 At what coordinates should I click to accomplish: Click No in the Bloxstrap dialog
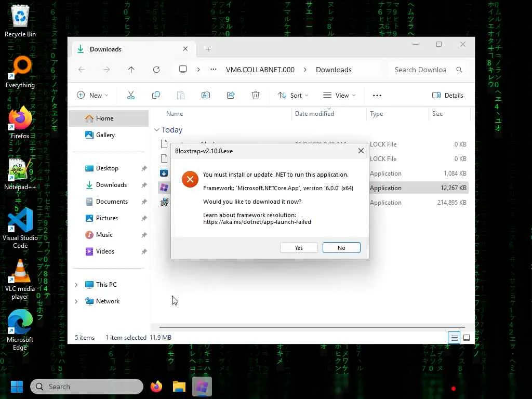(x=341, y=248)
